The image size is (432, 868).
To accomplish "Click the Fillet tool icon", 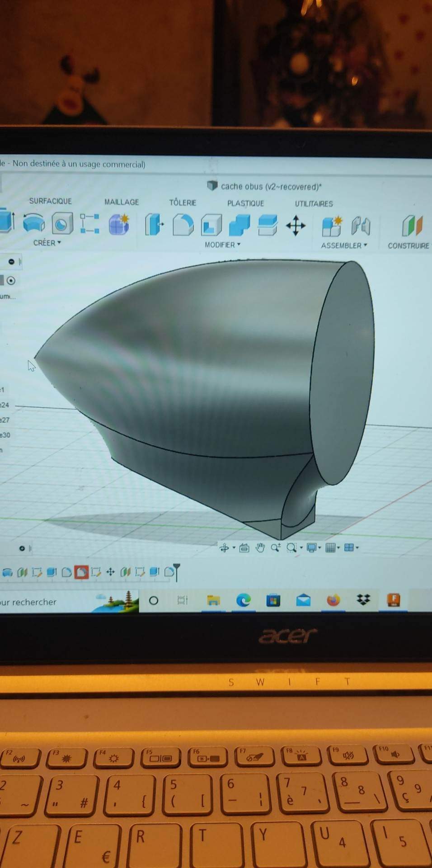I will point(183,224).
